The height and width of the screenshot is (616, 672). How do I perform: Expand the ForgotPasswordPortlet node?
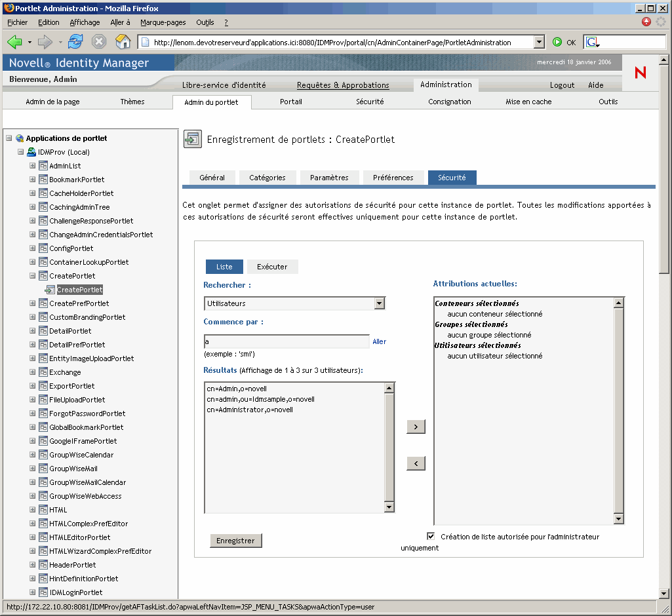[x=32, y=413]
